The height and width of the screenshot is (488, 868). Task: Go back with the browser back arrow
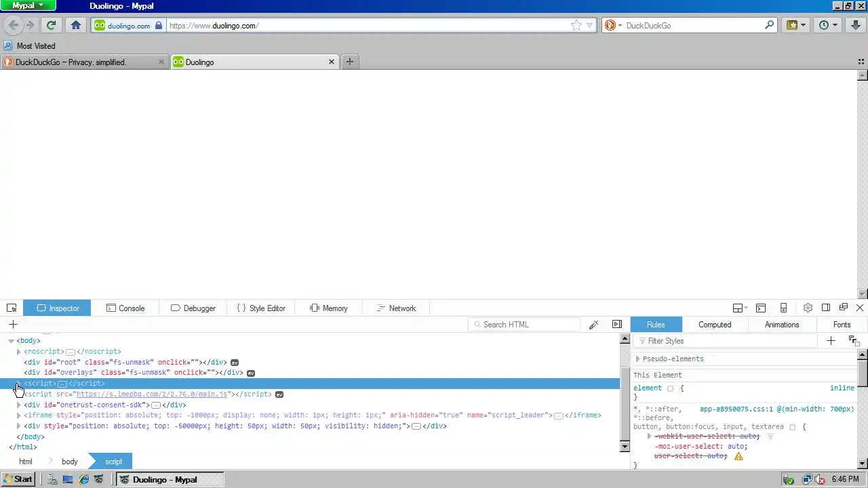coord(13,25)
